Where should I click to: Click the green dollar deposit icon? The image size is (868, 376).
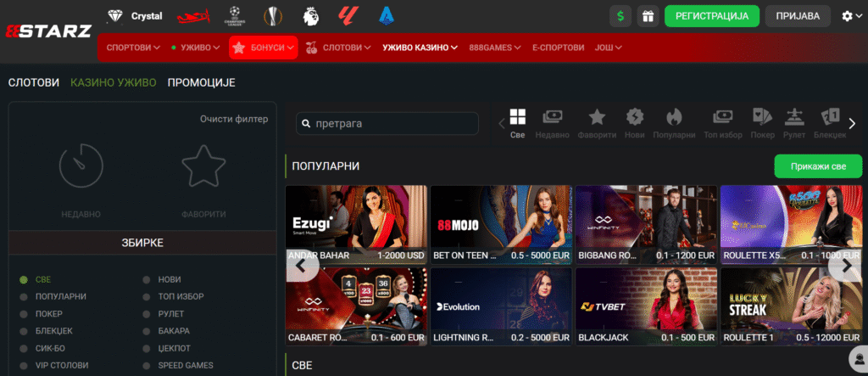click(x=620, y=16)
